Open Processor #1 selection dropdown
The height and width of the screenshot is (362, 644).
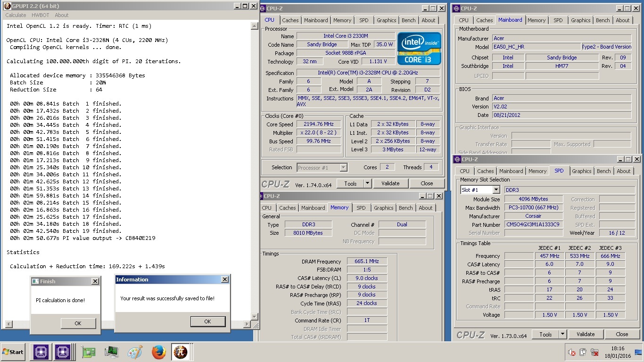point(322,167)
